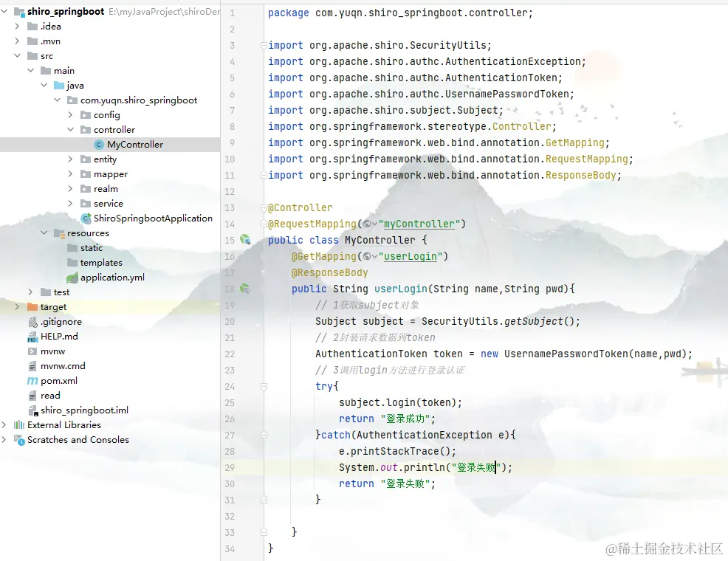Click the read file icon
Viewport: 728px width, 561px height.
[x=32, y=396]
